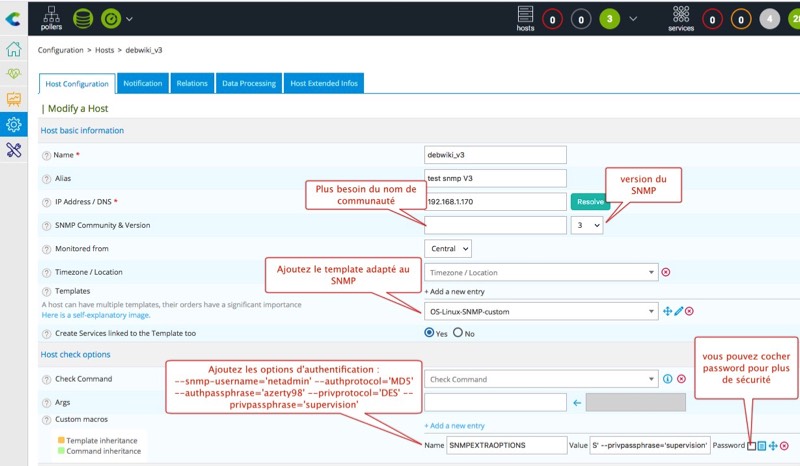Select No for Create Services linked
Screen dimensions: 800x466
tap(459, 333)
